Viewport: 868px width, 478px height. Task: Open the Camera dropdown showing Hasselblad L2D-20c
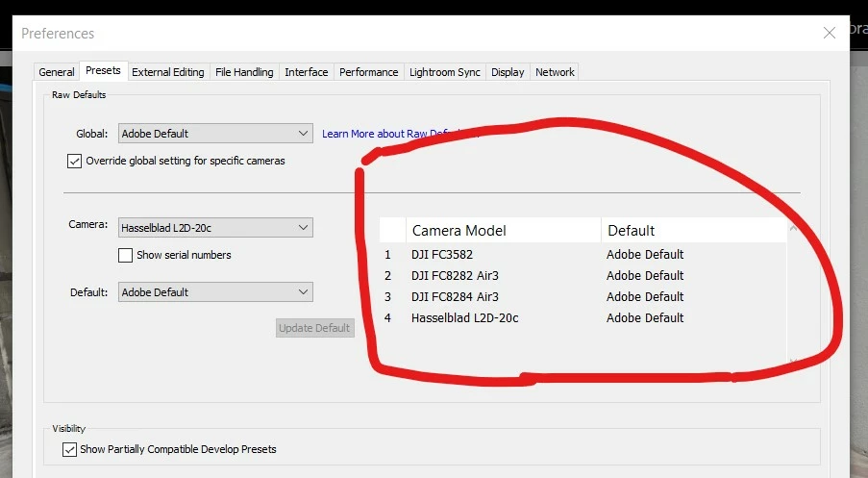[215, 228]
